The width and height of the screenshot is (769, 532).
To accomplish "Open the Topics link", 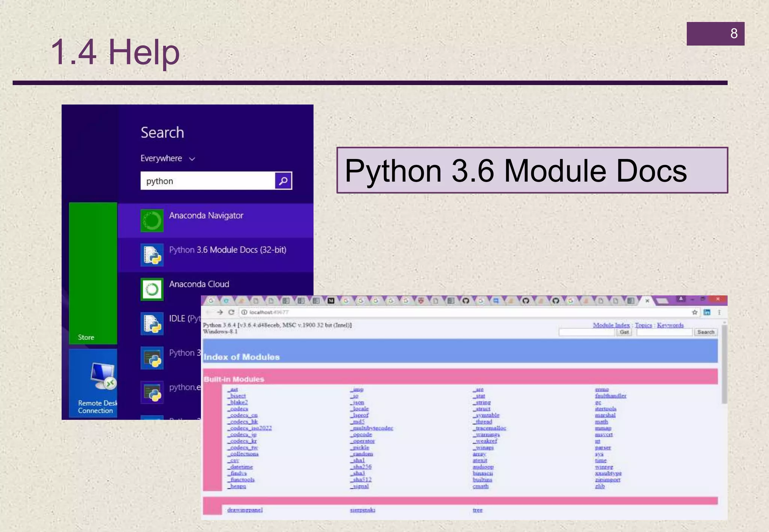I will (644, 325).
